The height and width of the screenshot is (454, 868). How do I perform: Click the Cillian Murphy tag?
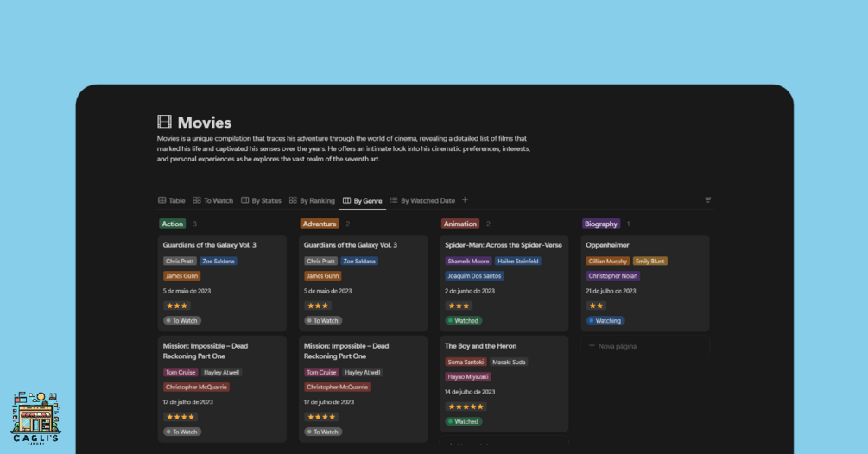click(x=608, y=261)
